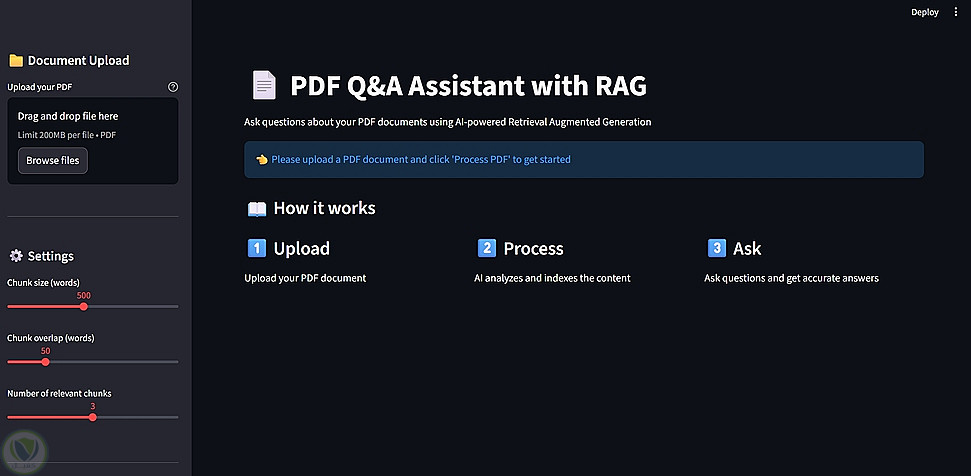Open the three-dot main menu
This screenshot has width=971, height=476.
tap(955, 12)
